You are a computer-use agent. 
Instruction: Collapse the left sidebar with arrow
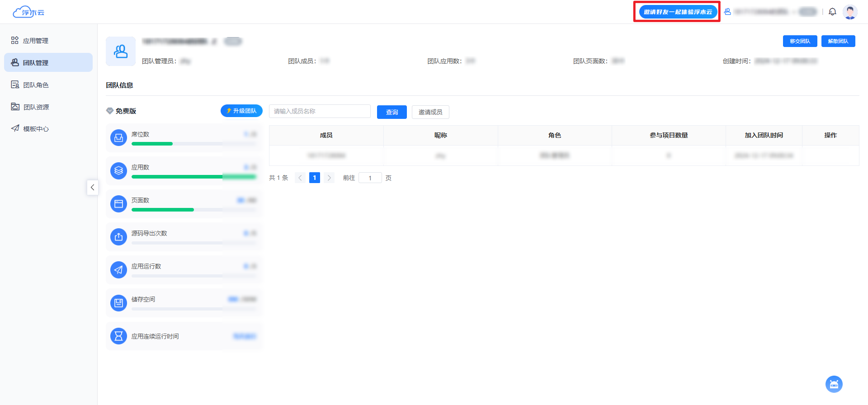[x=92, y=187]
